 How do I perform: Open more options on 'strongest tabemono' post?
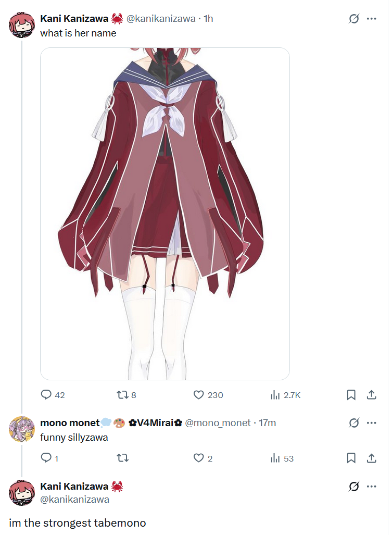coord(371,486)
